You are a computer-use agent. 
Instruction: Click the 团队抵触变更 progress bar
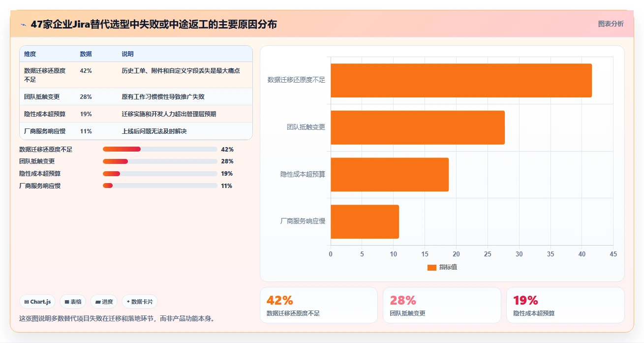(160, 161)
